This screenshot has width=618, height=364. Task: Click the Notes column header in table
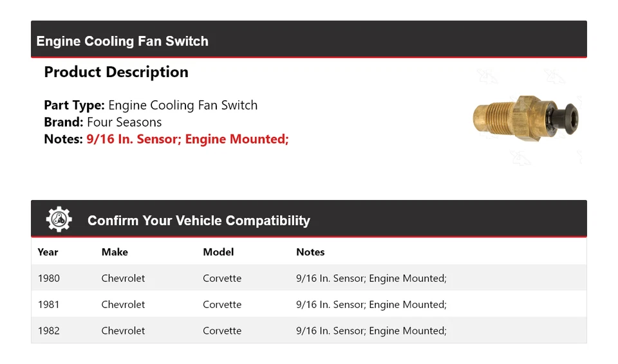point(310,252)
